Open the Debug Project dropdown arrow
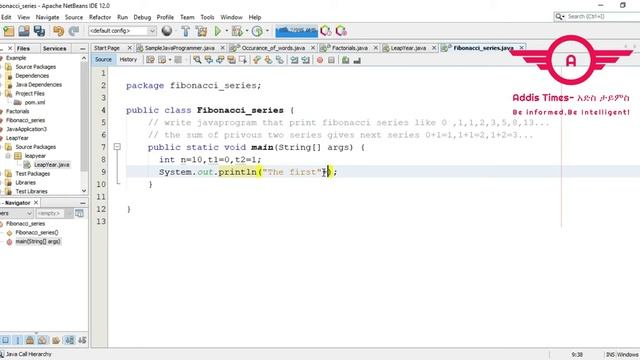Image resolution: width=640 pixels, height=360 pixels. [247, 31]
